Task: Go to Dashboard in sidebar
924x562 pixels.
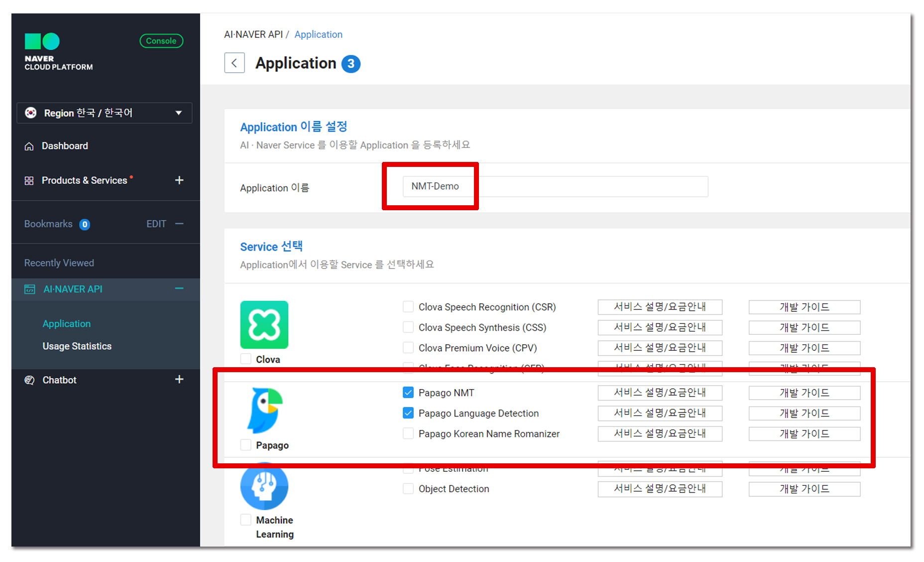Action: [65, 146]
